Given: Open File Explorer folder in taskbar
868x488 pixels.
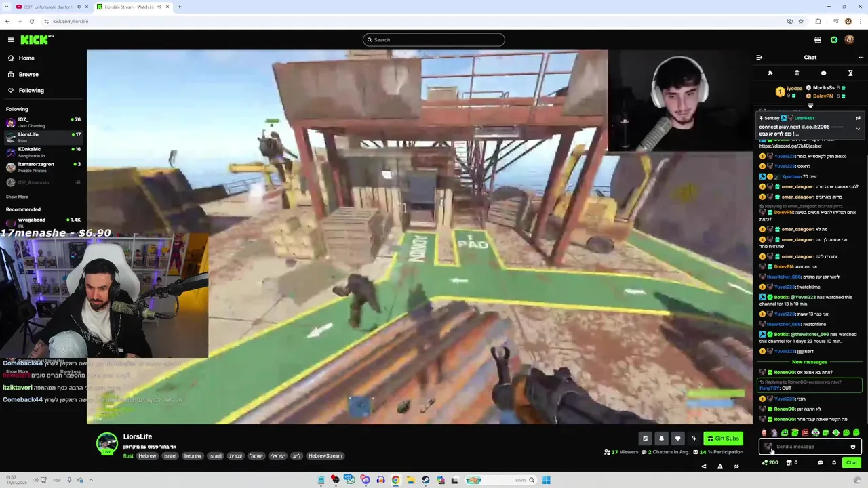Looking at the screenshot, I should coord(410,480).
